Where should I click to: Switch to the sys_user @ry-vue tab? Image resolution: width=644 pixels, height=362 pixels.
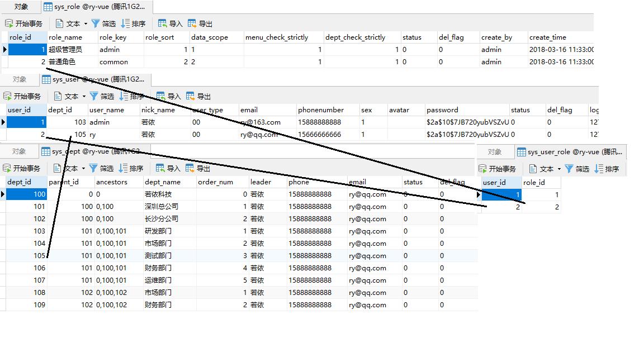click(x=95, y=79)
